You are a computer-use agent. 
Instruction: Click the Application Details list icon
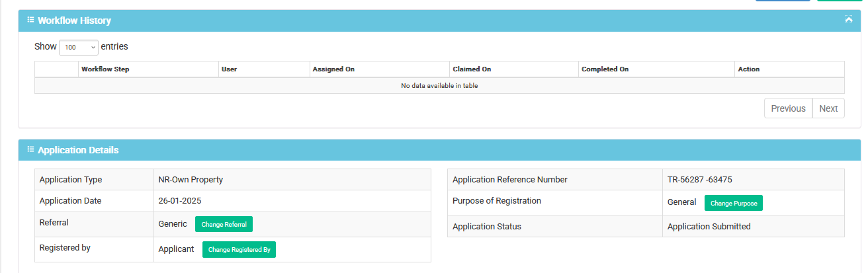pos(30,149)
